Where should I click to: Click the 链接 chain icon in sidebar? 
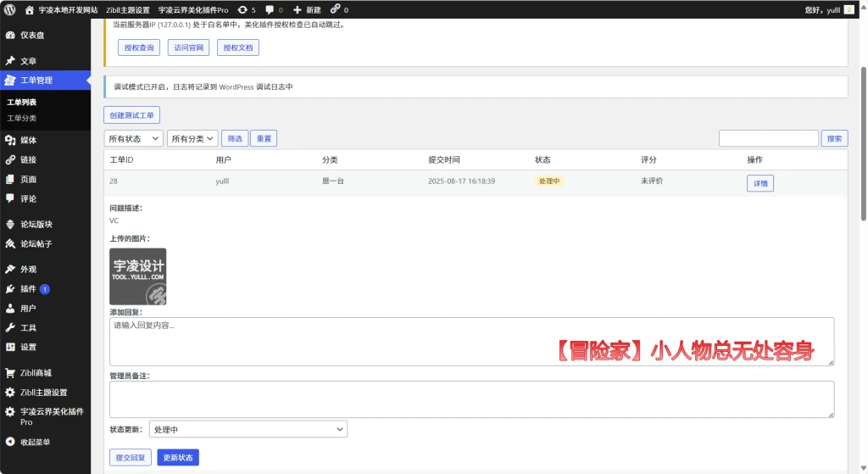10,159
